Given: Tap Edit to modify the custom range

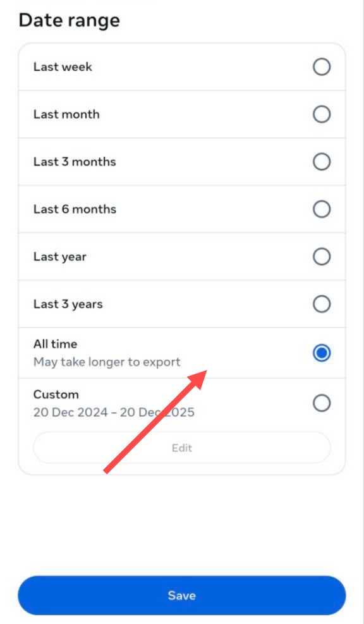Looking at the screenshot, I should [182, 448].
